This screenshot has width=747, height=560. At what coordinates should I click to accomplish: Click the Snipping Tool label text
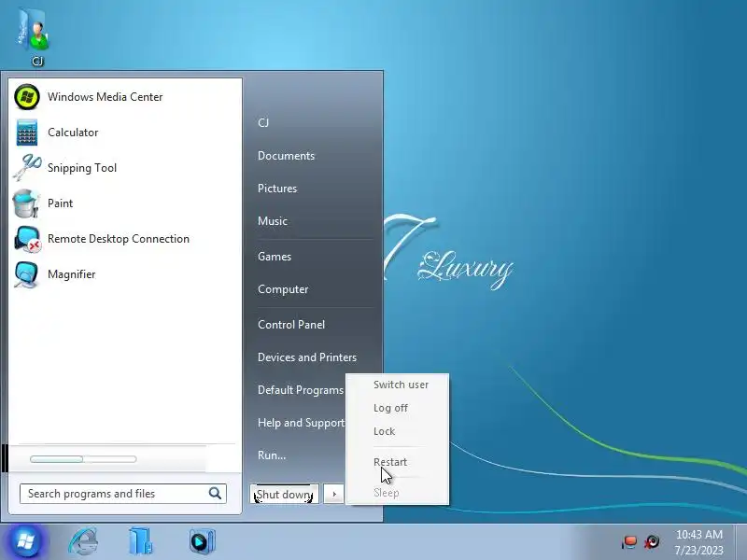point(82,168)
